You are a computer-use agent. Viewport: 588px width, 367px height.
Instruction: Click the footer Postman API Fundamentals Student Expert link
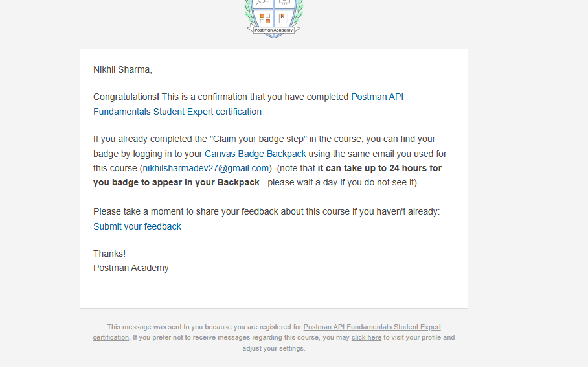click(372, 327)
